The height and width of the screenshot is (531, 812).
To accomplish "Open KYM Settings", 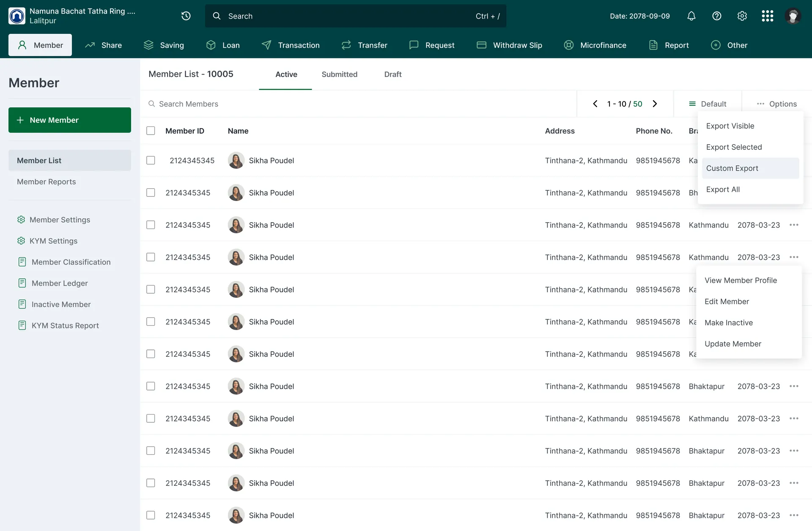I will coord(47,241).
